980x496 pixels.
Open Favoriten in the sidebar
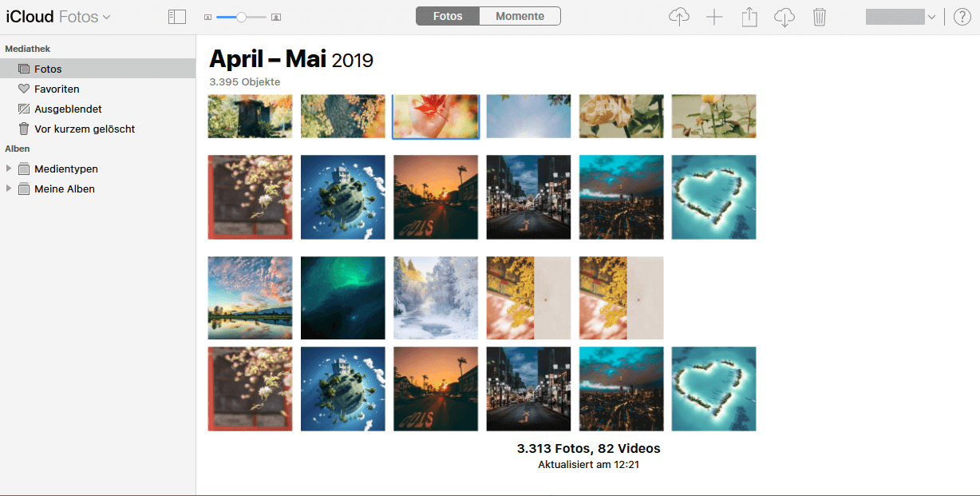coord(57,89)
